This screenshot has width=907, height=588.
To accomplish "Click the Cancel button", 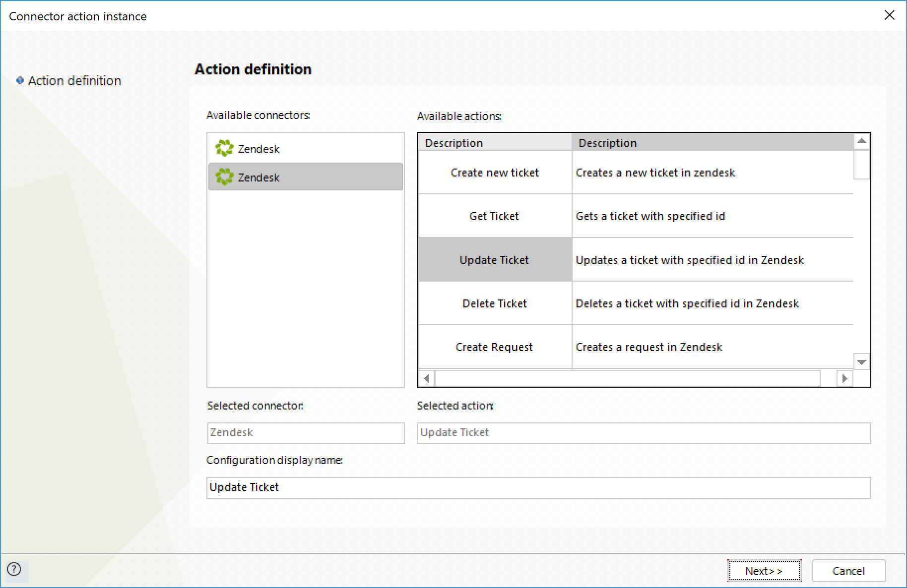I will coord(848,571).
